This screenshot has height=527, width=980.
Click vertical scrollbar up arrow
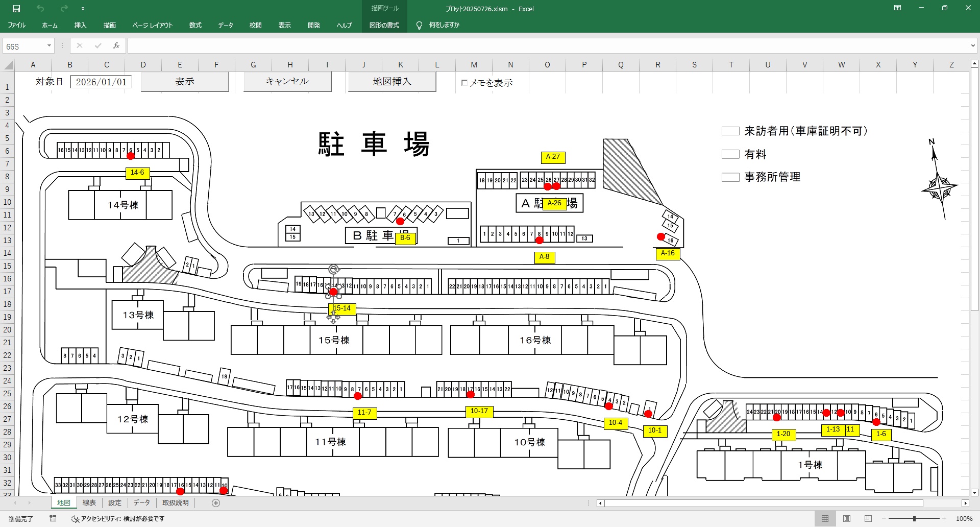[974, 64]
